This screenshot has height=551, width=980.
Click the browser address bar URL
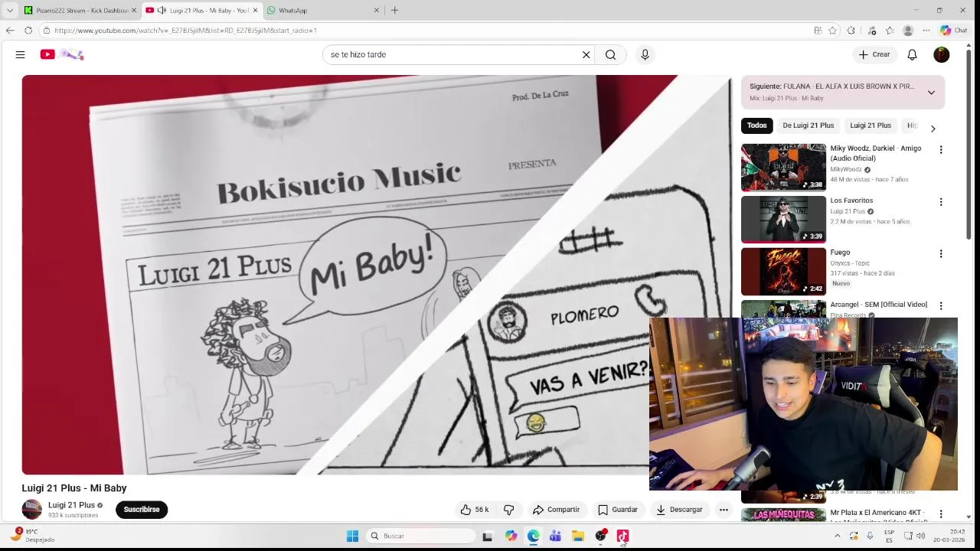click(185, 31)
